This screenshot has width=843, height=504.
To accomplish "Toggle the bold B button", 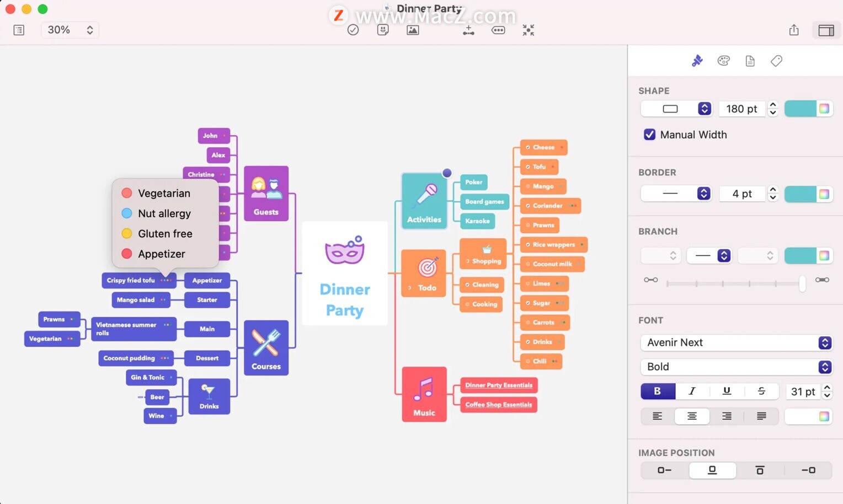I will [x=658, y=391].
